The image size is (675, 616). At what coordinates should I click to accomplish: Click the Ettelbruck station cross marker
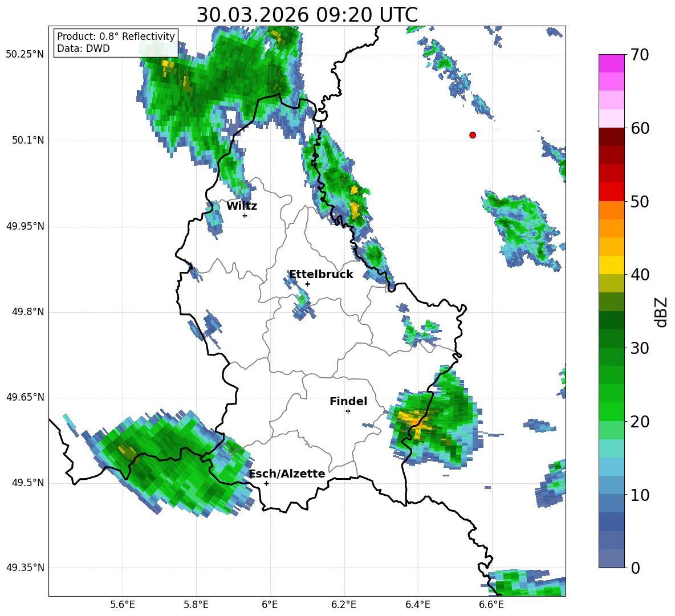point(307,284)
